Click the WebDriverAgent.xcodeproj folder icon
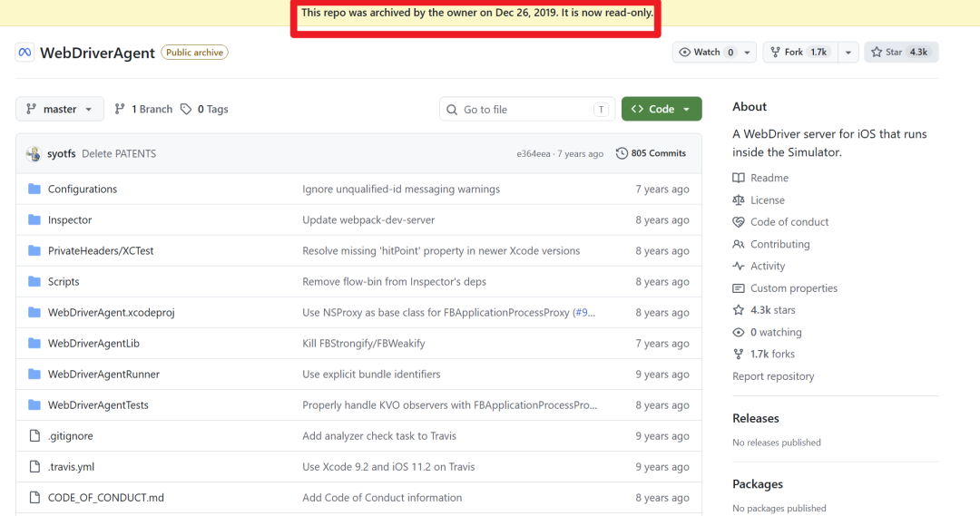 (34, 312)
